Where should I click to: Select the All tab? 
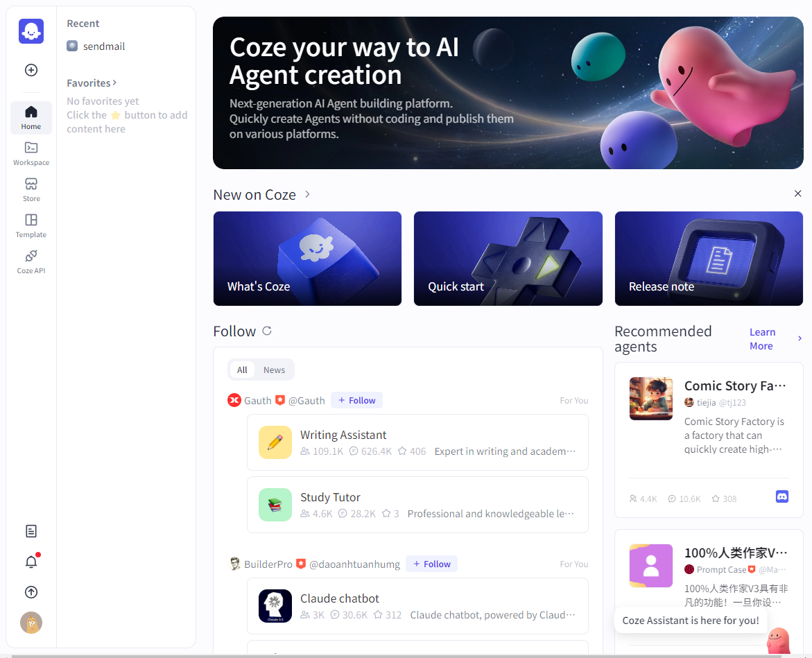coord(242,370)
